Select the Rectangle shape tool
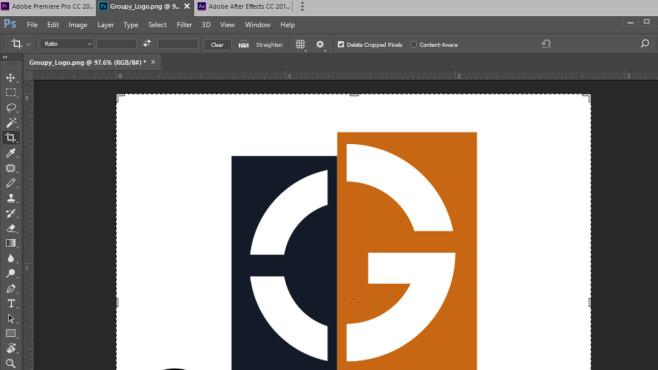Image resolution: width=658 pixels, height=370 pixels. [x=10, y=334]
